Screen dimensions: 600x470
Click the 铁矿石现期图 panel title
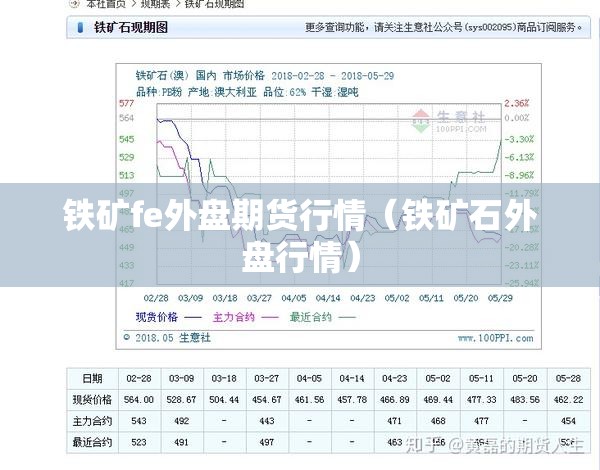point(131,28)
